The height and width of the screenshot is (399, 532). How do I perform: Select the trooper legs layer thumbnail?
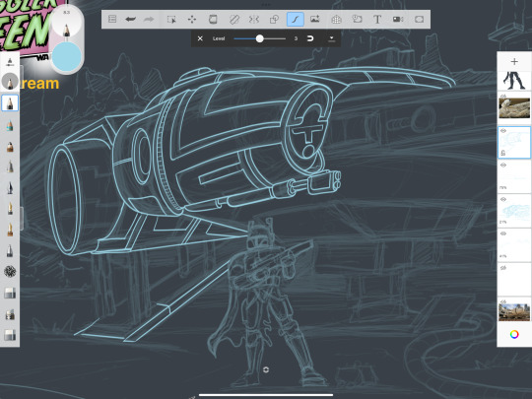pyautogui.click(x=514, y=81)
